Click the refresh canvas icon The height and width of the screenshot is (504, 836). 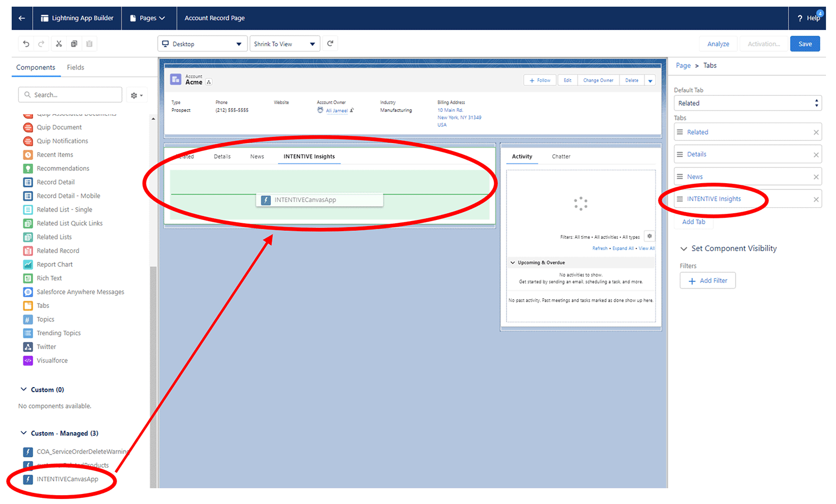pos(330,43)
